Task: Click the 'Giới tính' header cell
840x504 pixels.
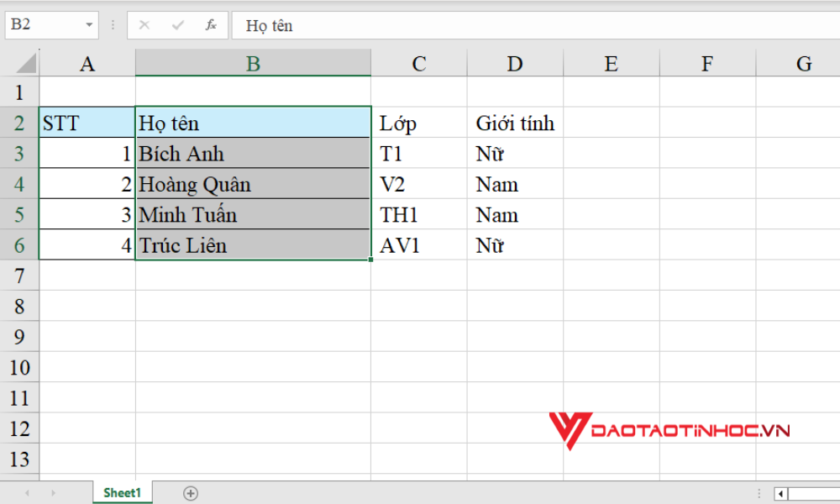Action: pyautogui.click(x=515, y=123)
